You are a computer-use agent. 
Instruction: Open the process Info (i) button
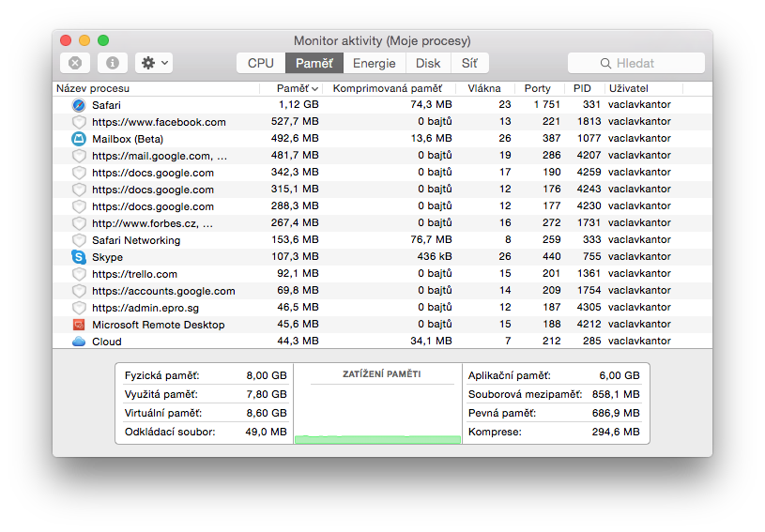click(113, 63)
